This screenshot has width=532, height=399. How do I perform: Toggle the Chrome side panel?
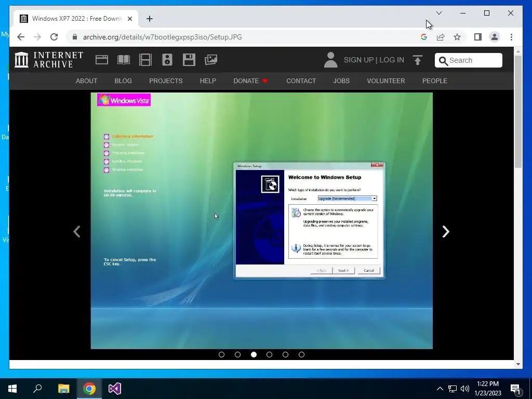click(x=478, y=37)
